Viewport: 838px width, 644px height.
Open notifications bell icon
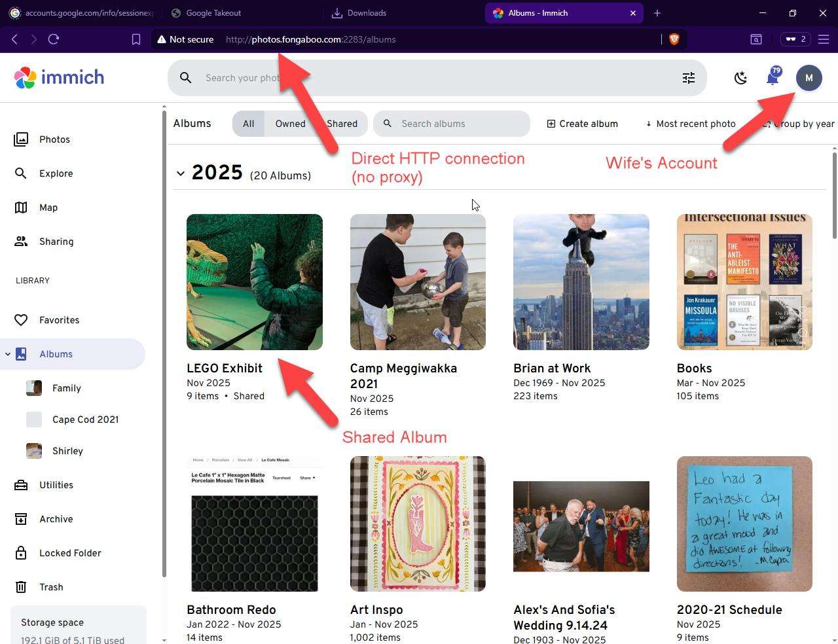773,77
